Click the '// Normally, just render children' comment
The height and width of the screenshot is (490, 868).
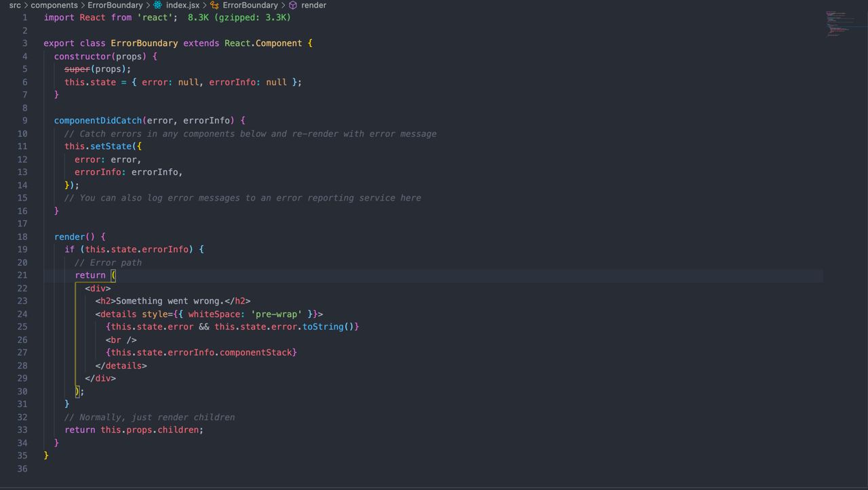pos(150,417)
